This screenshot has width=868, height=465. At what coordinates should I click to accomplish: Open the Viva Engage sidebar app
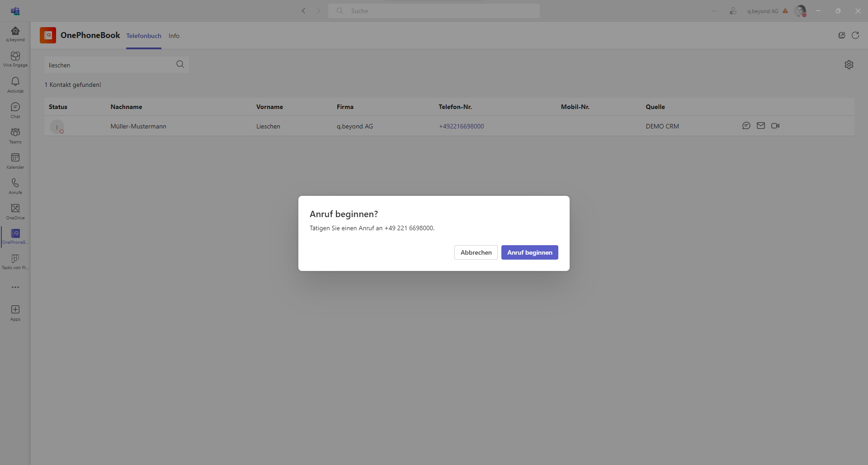coord(15,59)
